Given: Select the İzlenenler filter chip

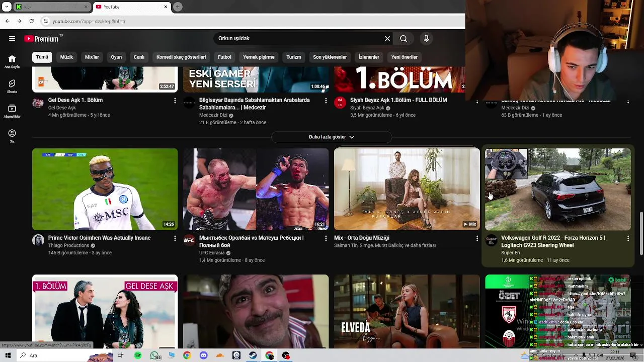Looking at the screenshot, I should (369, 57).
